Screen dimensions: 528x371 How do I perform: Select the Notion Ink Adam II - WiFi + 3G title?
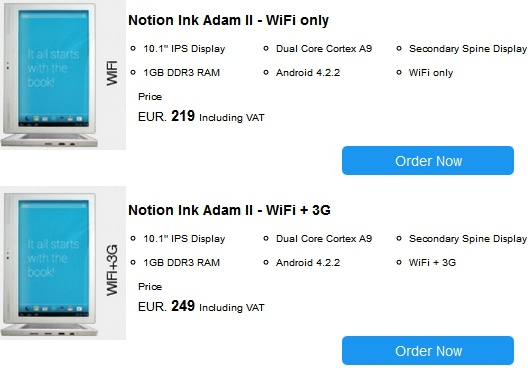pos(229,210)
